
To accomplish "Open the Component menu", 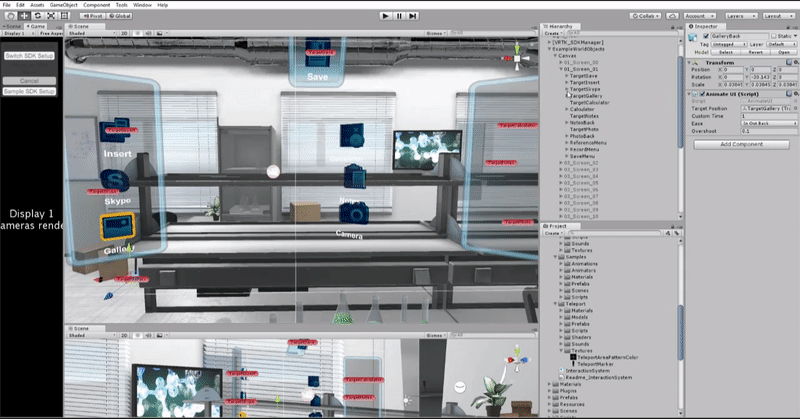I will (x=96, y=5).
